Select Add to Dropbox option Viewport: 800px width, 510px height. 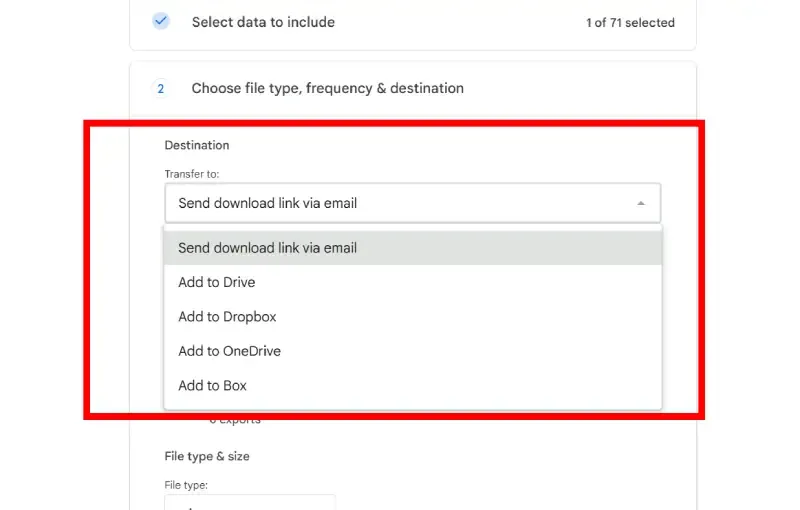(412, 317)
